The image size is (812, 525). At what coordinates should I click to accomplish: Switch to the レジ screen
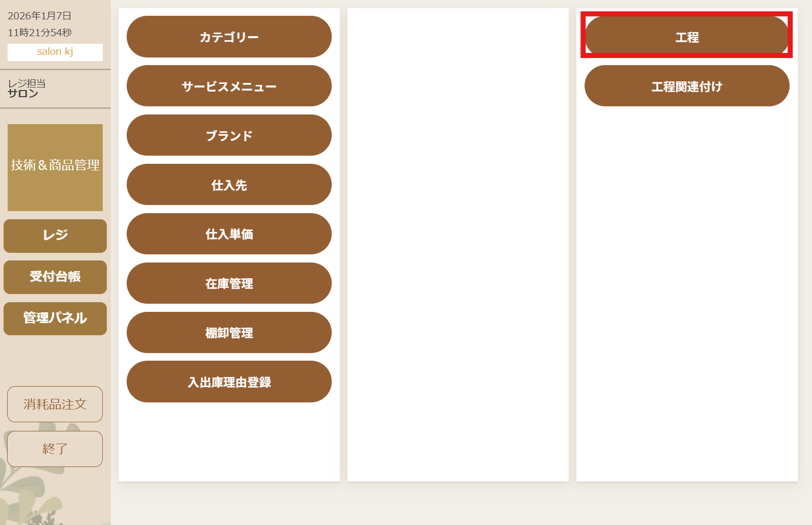(x=55, y=236)
